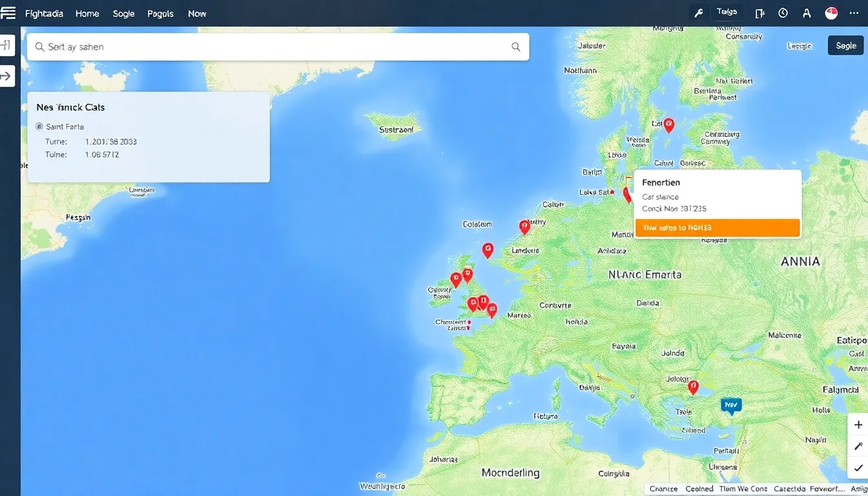
Task: Click the Sagle button on map
Action: tap(845, 45)
